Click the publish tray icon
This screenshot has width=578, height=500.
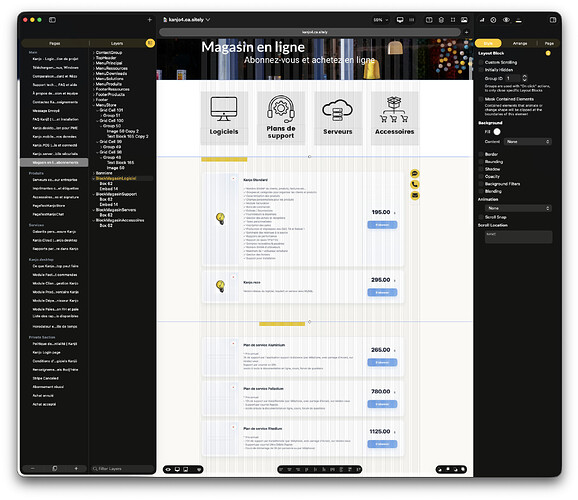(519, 21)
